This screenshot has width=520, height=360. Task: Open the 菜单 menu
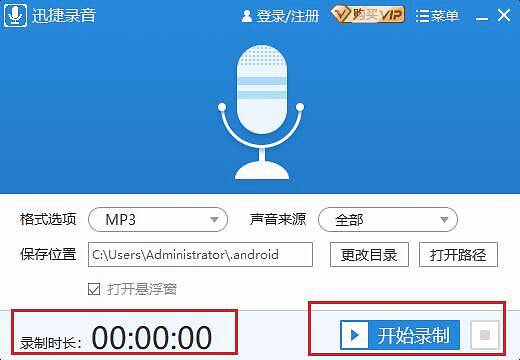click(437, 16)
